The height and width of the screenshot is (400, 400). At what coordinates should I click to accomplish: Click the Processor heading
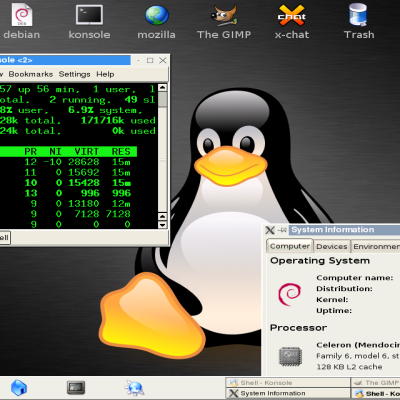point(298,328)
